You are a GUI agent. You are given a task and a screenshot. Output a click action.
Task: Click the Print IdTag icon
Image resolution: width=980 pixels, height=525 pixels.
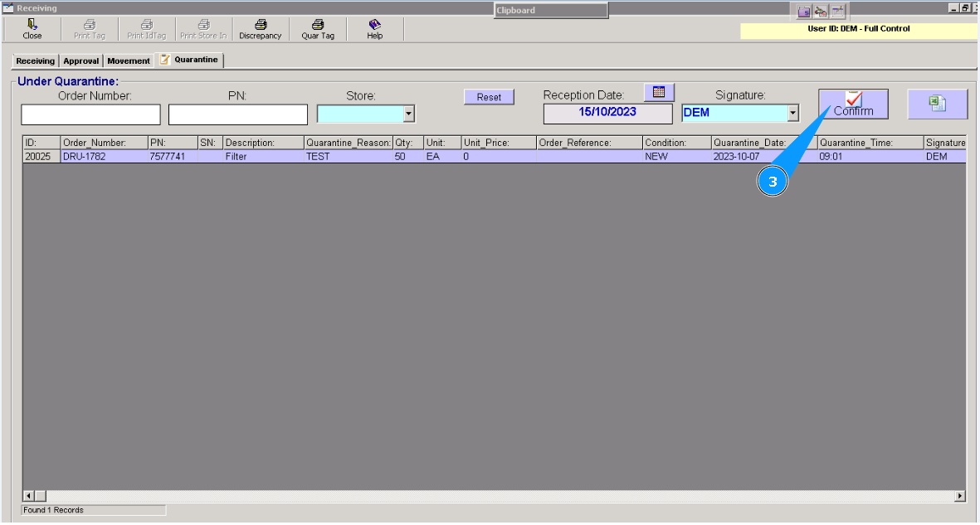point(146,29)
